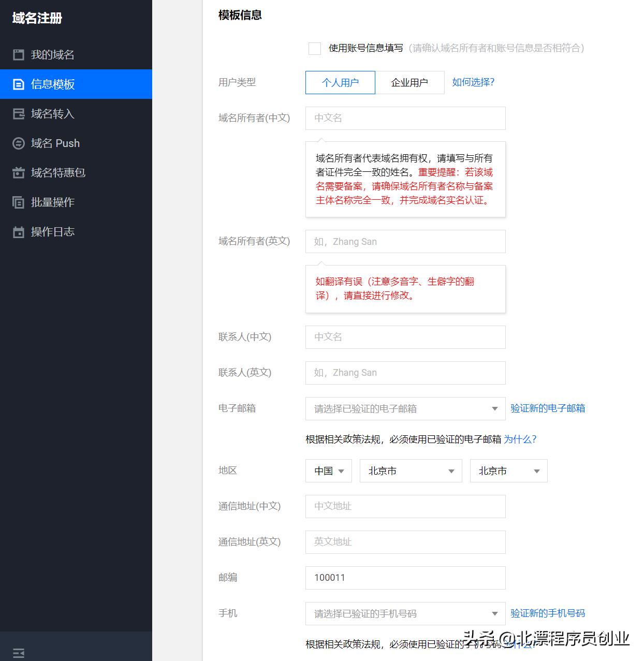Click the 如何选择? help link
Image resolution: width=644 pixels, height=661 pixels.
click(x=472, y=82)
